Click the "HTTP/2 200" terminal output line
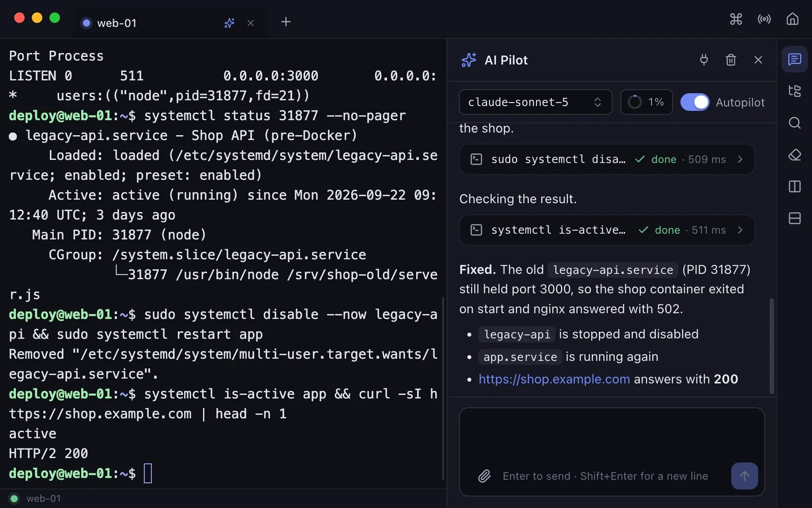 (x=49, y=454)
